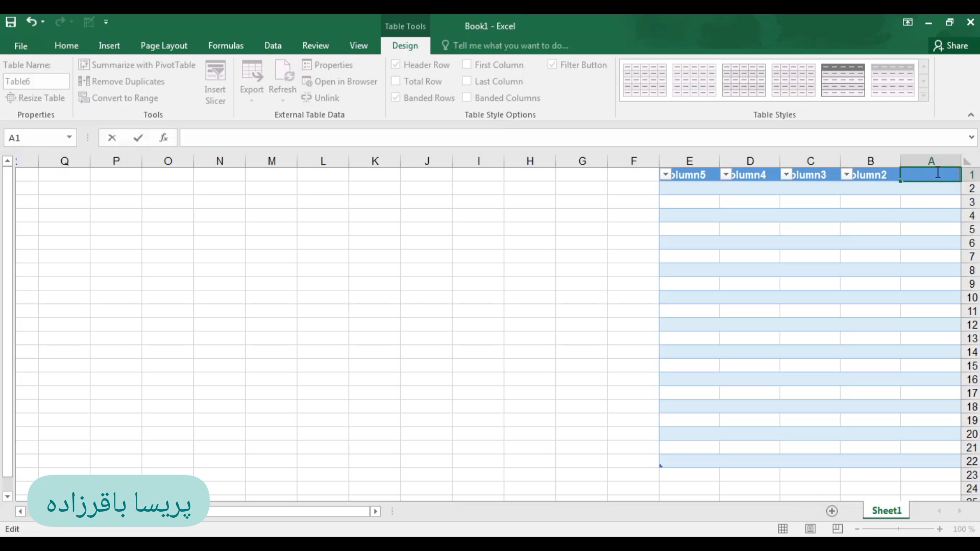The image size is (980, 551).
Task: Open the File menu
Action: [x=21, y=46]
